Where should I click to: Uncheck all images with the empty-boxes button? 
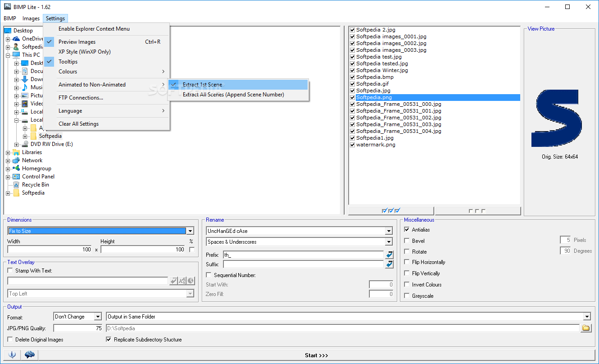pyautogui.click(x=477, y=211)
